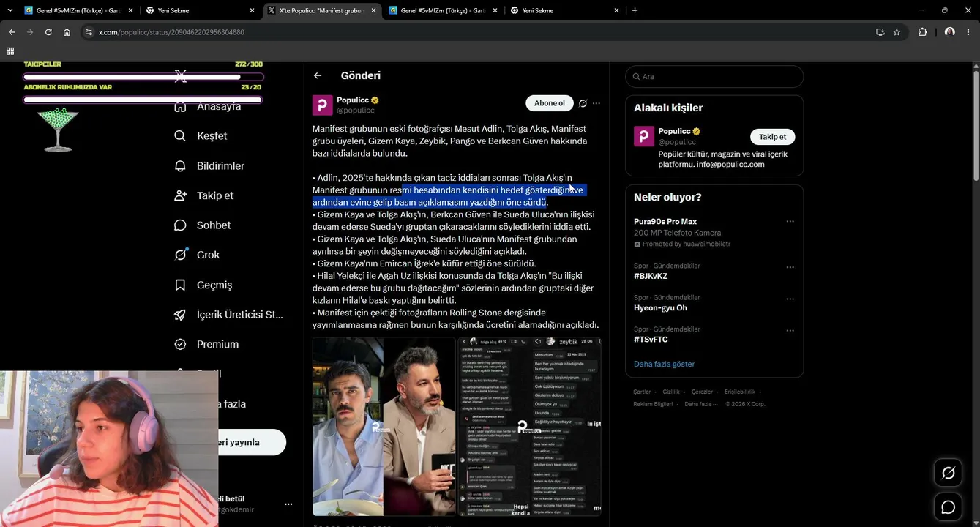Close the X'te Populicc tab
This screenshot has width=980, height=527.
(373, 10)
